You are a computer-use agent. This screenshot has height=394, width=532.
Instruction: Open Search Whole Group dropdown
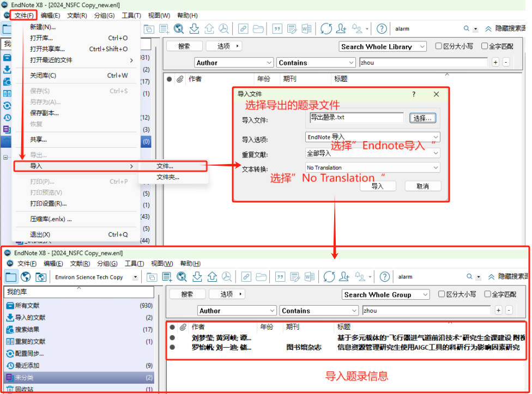(x=386, y=295)
